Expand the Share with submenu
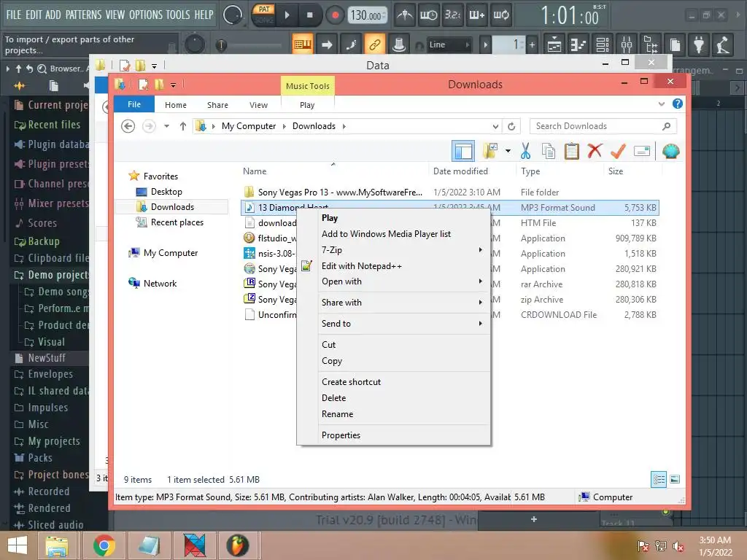 (393, 303)
